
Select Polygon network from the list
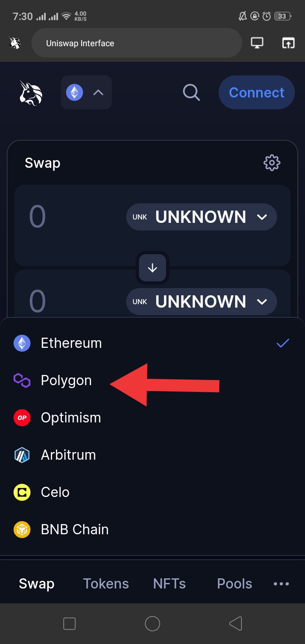point(66,380)
